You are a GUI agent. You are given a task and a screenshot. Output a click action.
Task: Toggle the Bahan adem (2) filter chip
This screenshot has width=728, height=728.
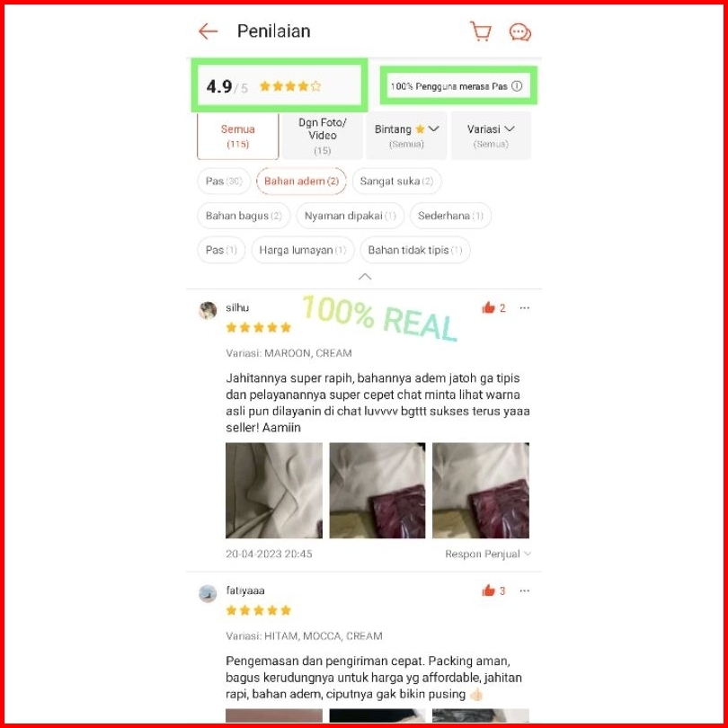point(301,181)
